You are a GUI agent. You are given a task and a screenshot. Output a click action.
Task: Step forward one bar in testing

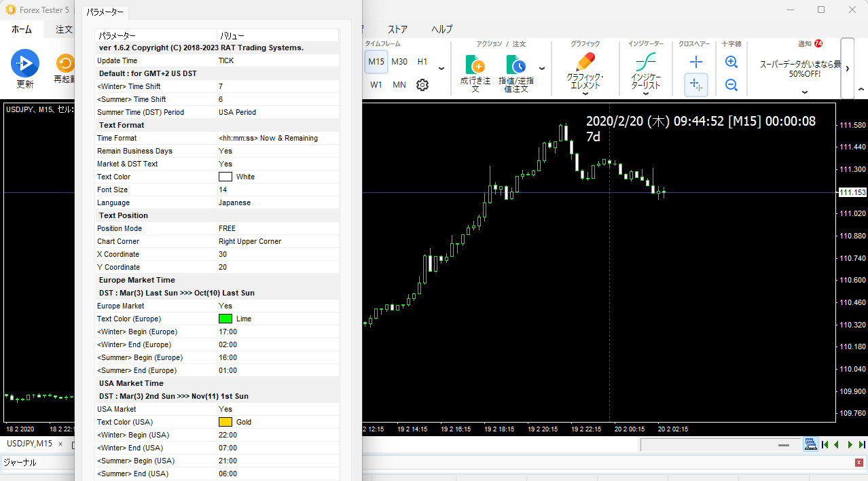tap(849, 444)
